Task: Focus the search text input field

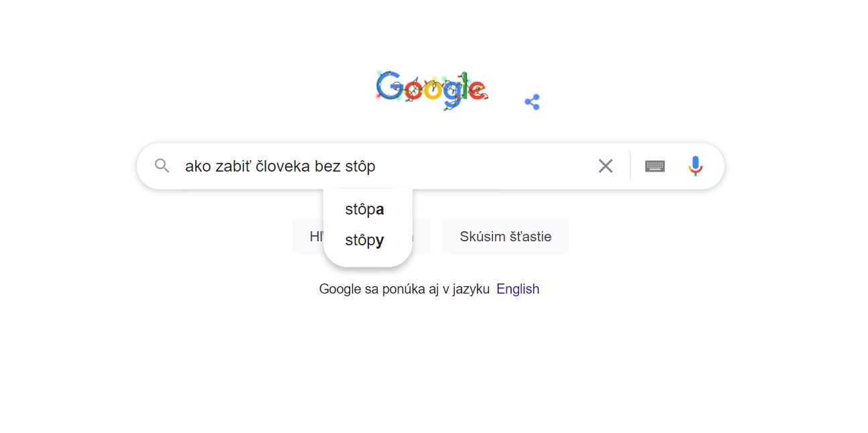Action: (483, 166)
